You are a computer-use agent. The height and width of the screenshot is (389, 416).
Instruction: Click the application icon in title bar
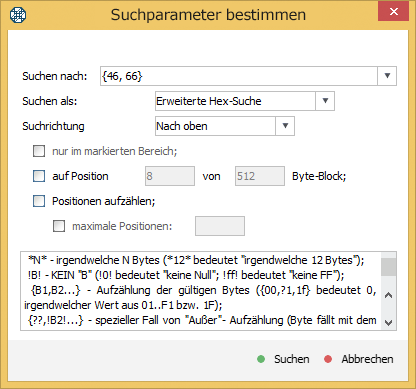tap(18, 15)
